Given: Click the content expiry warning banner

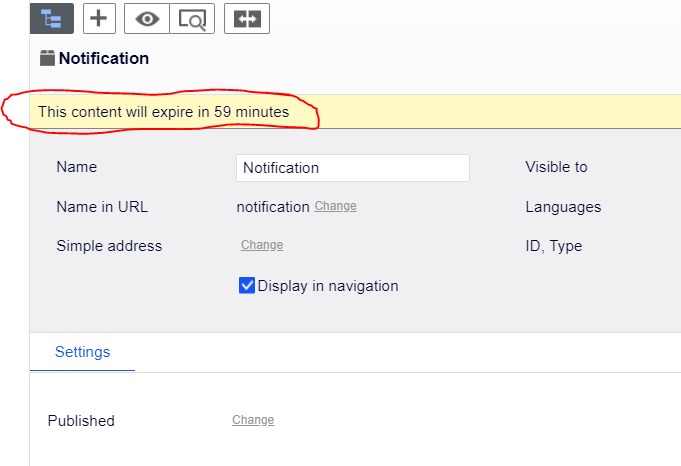Looking at the screenshot, I should tap(163, 112).
